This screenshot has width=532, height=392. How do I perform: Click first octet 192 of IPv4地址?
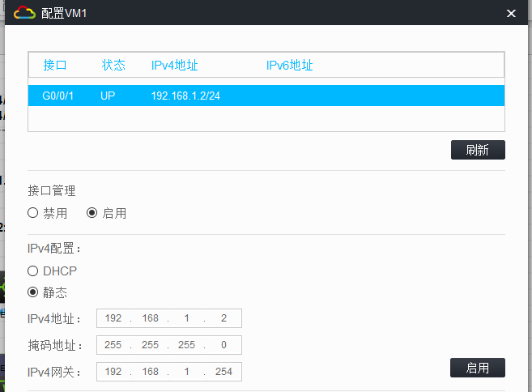(113, 318)
